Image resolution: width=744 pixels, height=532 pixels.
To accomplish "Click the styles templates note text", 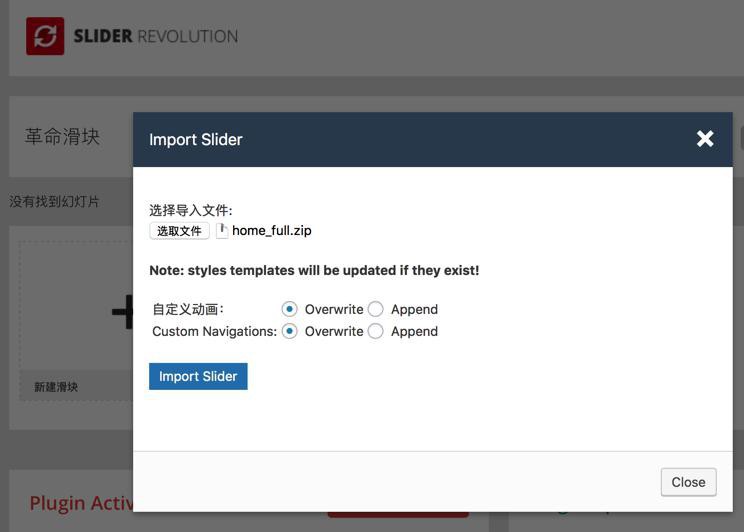I will pyautogui.click(x=314, y=271).
